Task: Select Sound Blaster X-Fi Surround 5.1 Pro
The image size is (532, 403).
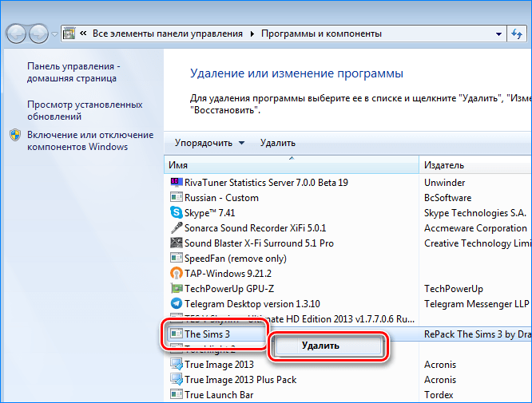Action: 259,243
